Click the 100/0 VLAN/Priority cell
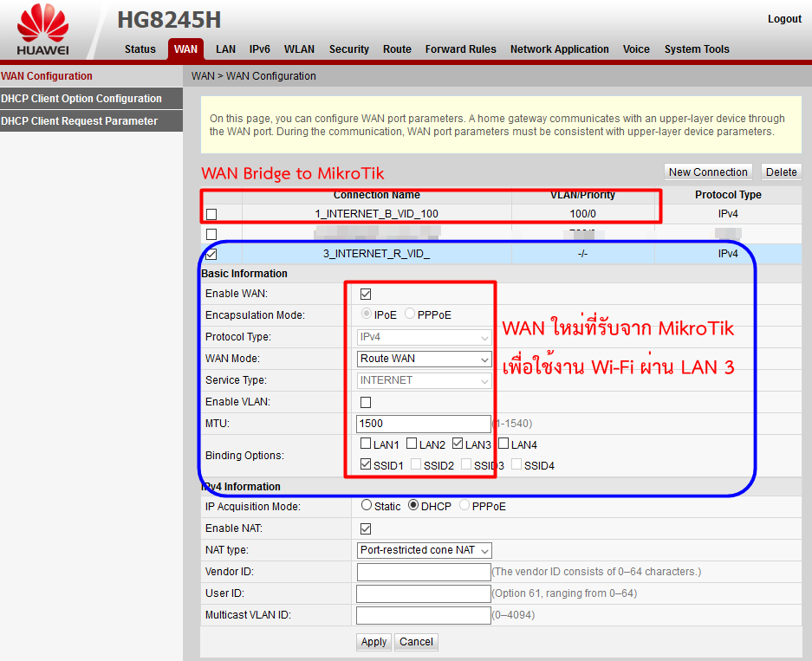Viewport: 812px width, 661px height. pos(582,214)
